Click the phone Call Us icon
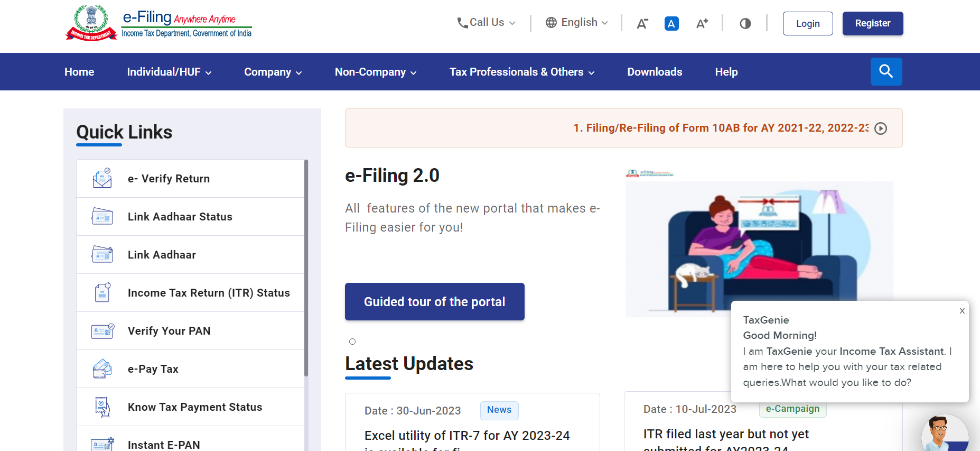Image resolution: width=980 pixels, height=451 pixels. coord(462,23)
